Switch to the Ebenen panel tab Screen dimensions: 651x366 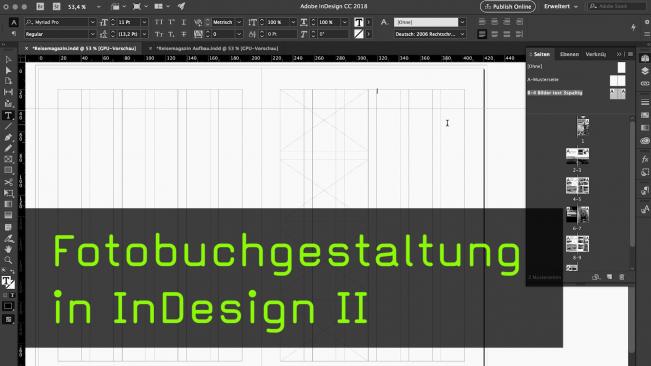(x=569, y=54)
